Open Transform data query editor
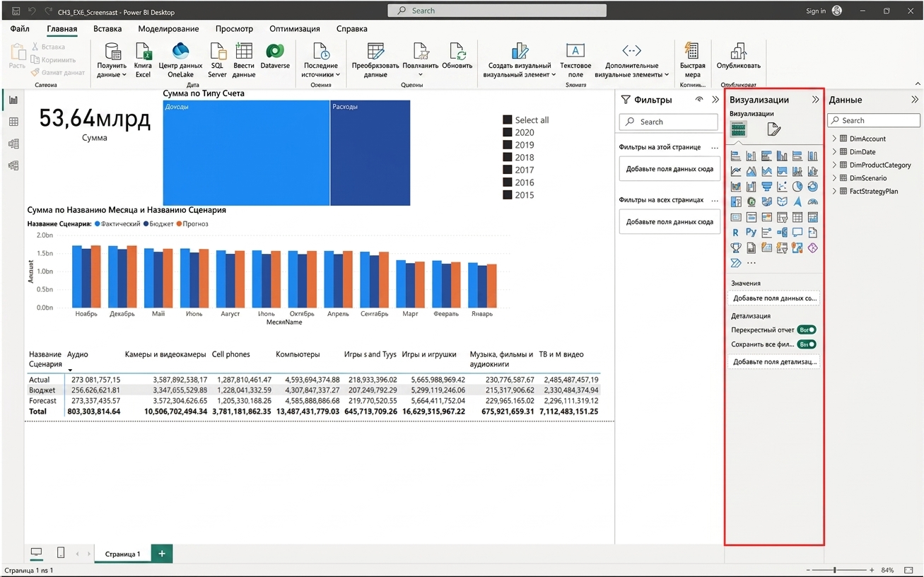This screenshot has height=577, width=924. tap(375, 60)
